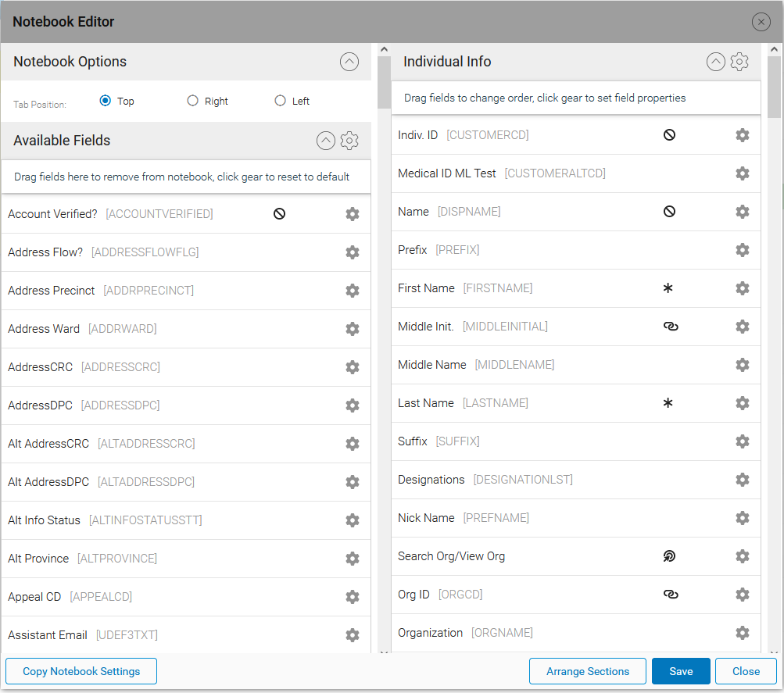Select the Appeal CD field label
This screenshot has height=693, width=784.
(34, 597)
